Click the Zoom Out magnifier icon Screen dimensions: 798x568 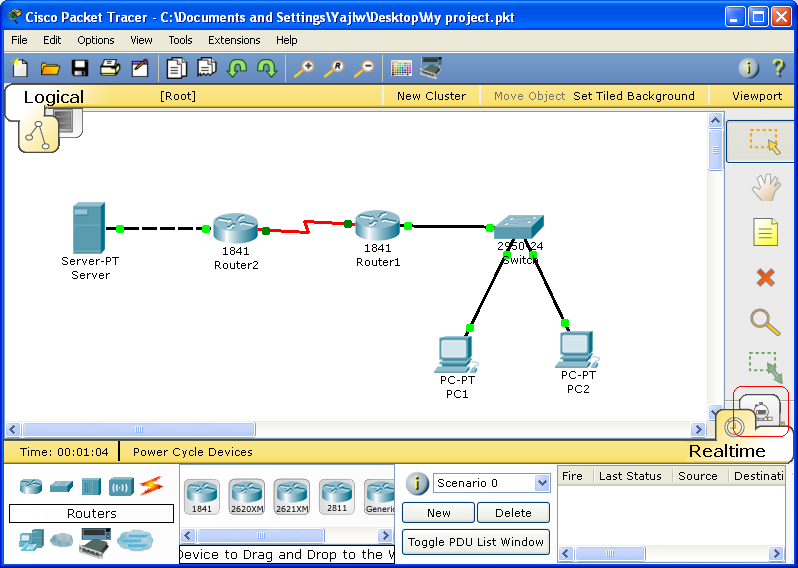pyautogui.click(x=364, y=68)
